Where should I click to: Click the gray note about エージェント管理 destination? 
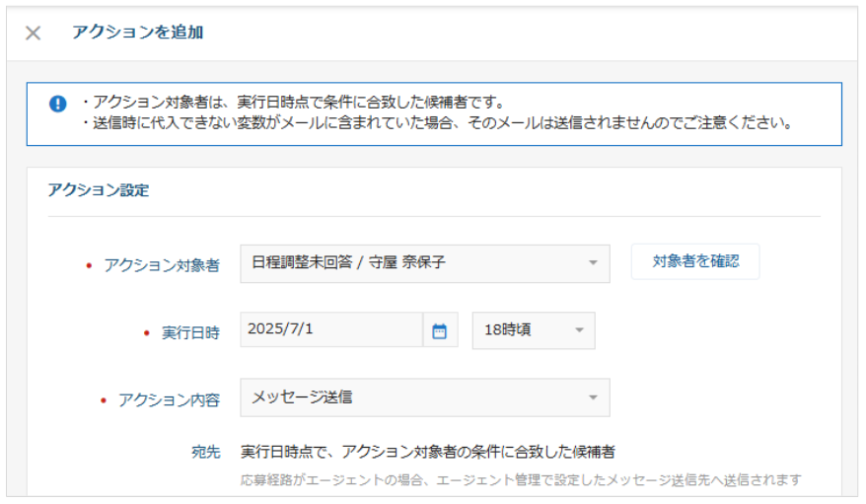[x=521, y=480]
